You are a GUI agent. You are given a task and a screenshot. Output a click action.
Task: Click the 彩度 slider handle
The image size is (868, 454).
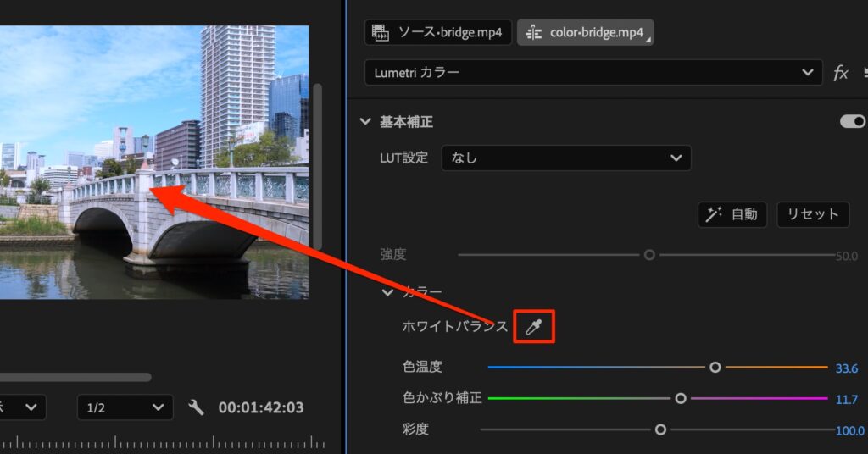pos(660,429)
